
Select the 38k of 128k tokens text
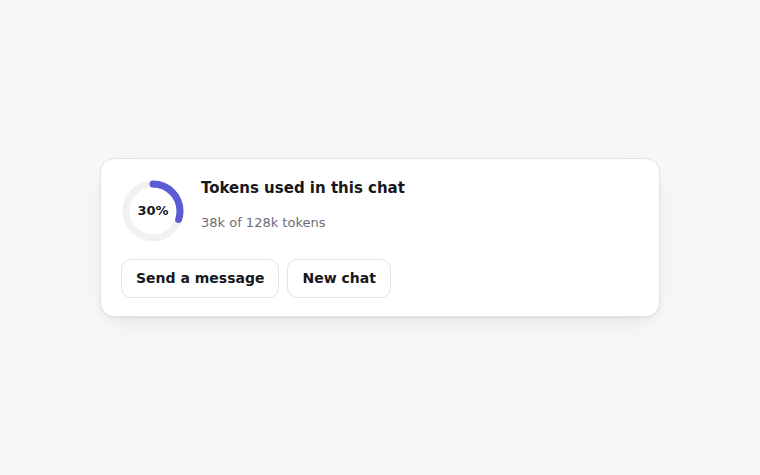[x=263, y=222]
